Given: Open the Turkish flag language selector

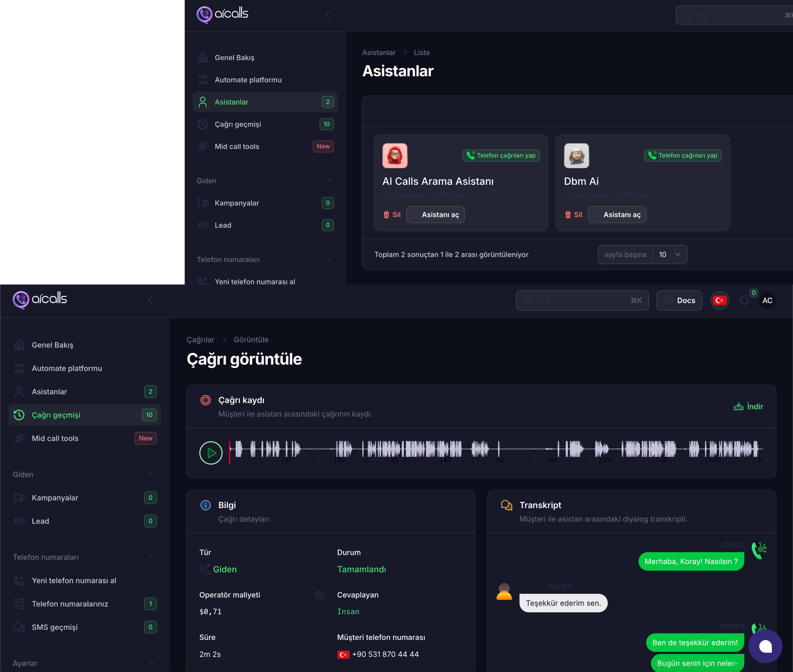Looking at the screenshot, I should coord(720,301).
